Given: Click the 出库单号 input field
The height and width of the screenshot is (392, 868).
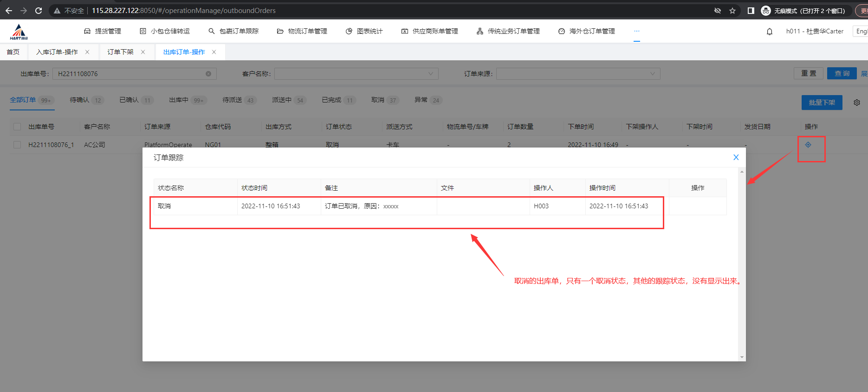Looking at the screenshot, I should click(x=130, y=74).
